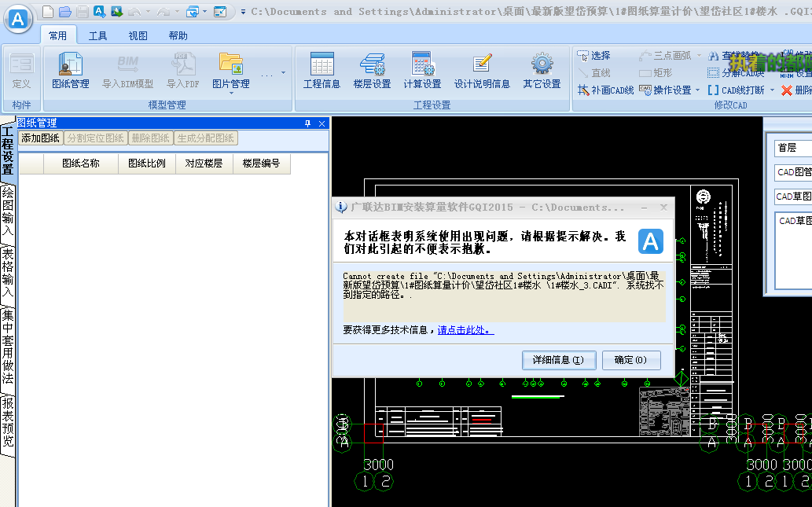Click the window switch icon in quick toolbar
Screen dimensions: 812x507
coord(192,11)
